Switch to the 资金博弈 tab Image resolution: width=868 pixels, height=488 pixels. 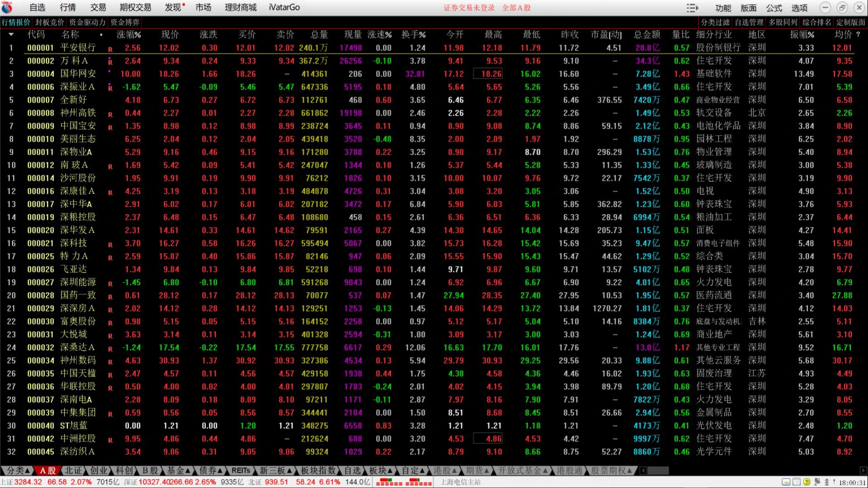click(x=125, y=22)
